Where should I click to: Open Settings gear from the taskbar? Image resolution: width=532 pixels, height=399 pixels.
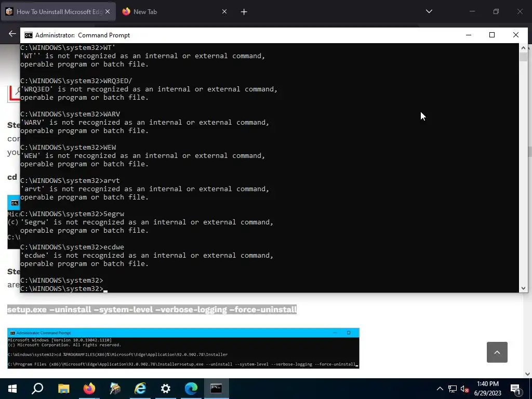coord(166,389)
